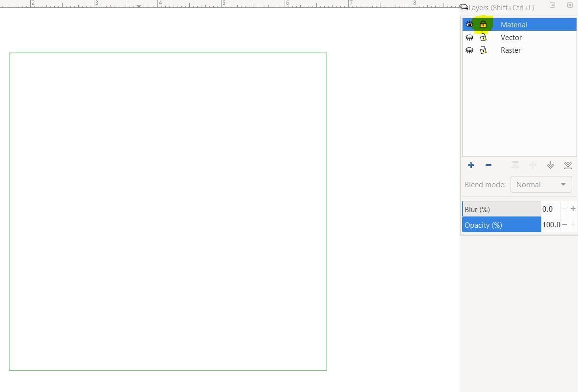
Task: Decrease Opacity using the minus stepper
Action: pos(564,225)
